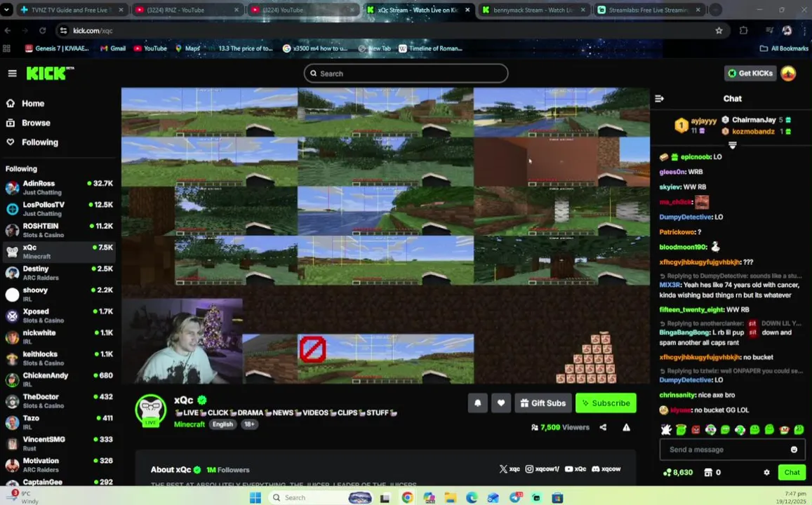Open VincentSMG channel in sidebar

point(59,443)
